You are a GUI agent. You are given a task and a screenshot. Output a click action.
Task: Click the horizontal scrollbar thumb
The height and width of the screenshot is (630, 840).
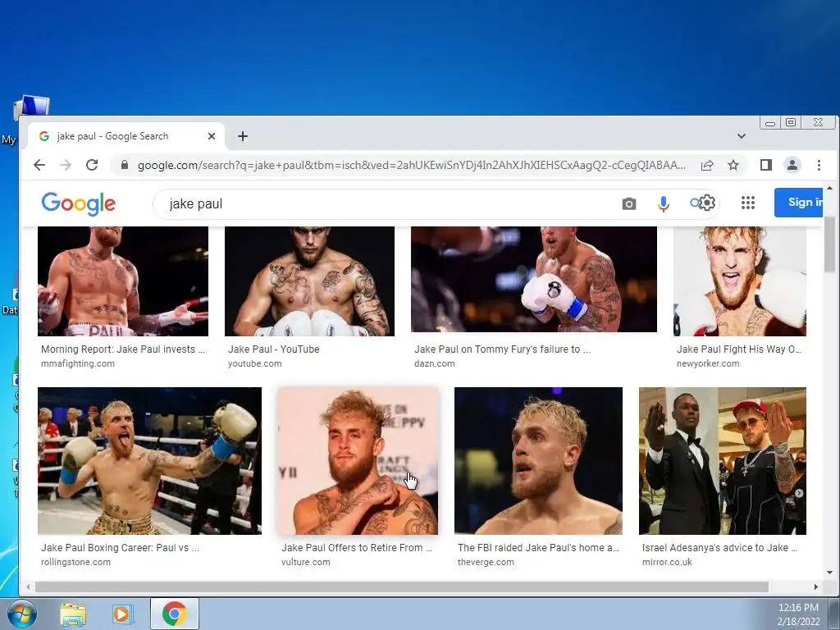click(x=402, y=587)
